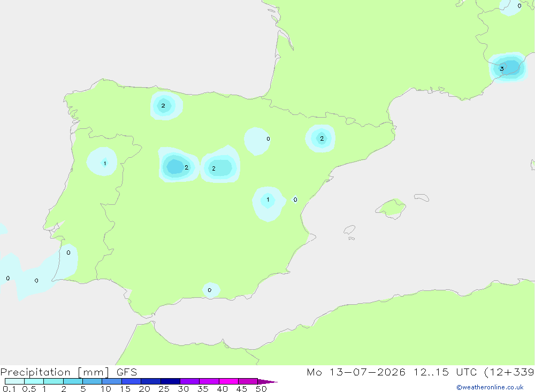Open the weatheronline.co.uk link
The image size is (535, 392).
coord(490,387)
